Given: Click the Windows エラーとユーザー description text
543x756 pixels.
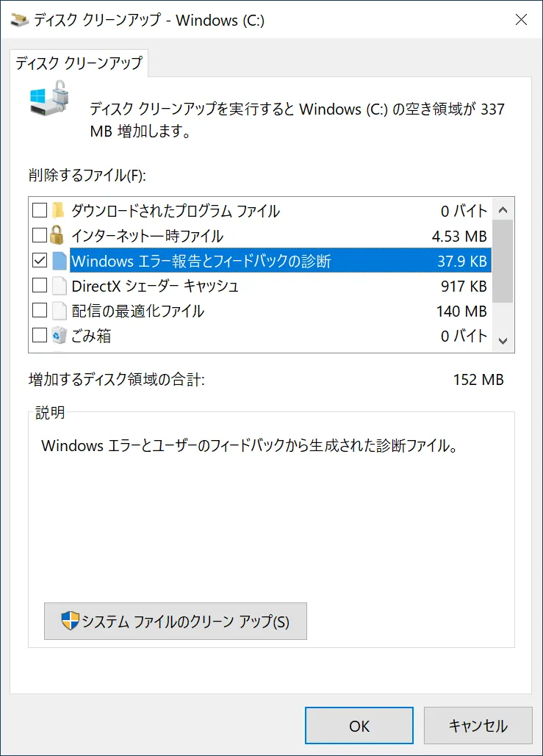Looking at the screenshot, I should pyautogui.click(x=249, y=445).
